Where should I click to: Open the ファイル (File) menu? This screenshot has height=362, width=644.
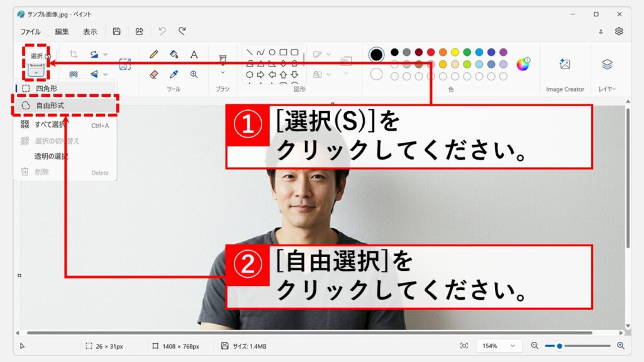[30, 31]
